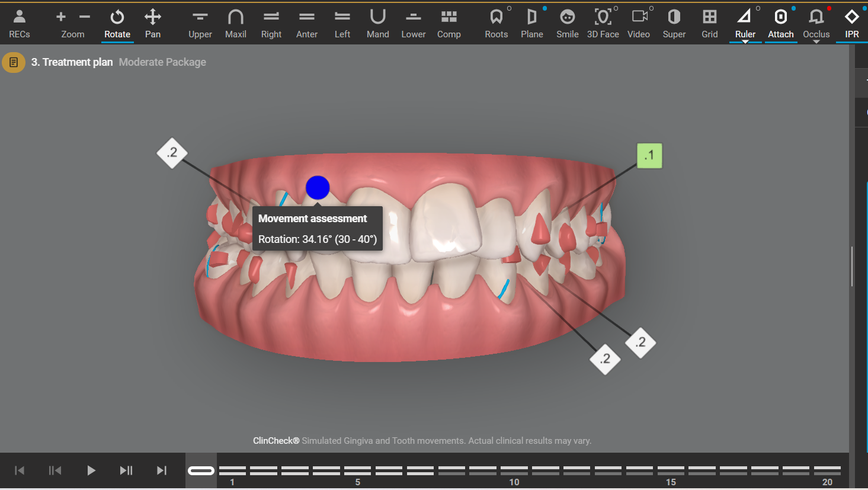Open the RECs panel icon
The image size is (868, 490).
point(19,24)
